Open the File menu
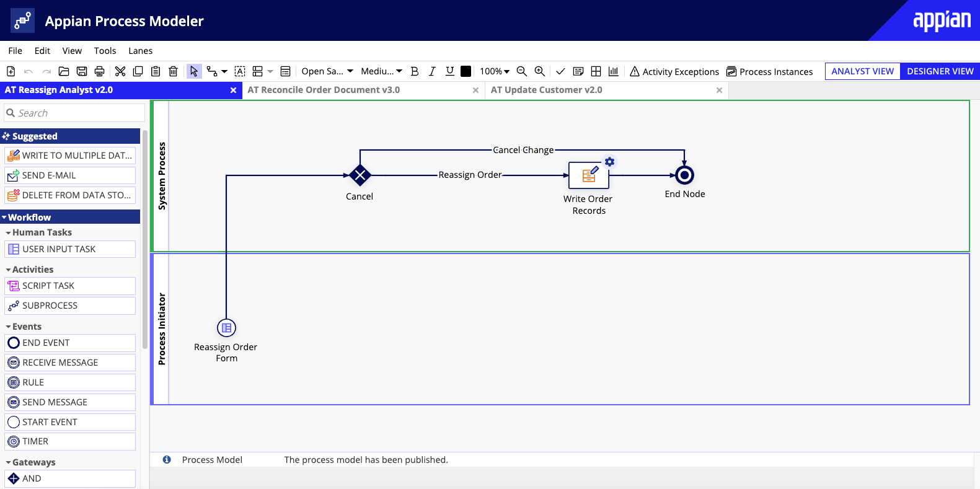This screenshot has height=489, width=980. 15,51
